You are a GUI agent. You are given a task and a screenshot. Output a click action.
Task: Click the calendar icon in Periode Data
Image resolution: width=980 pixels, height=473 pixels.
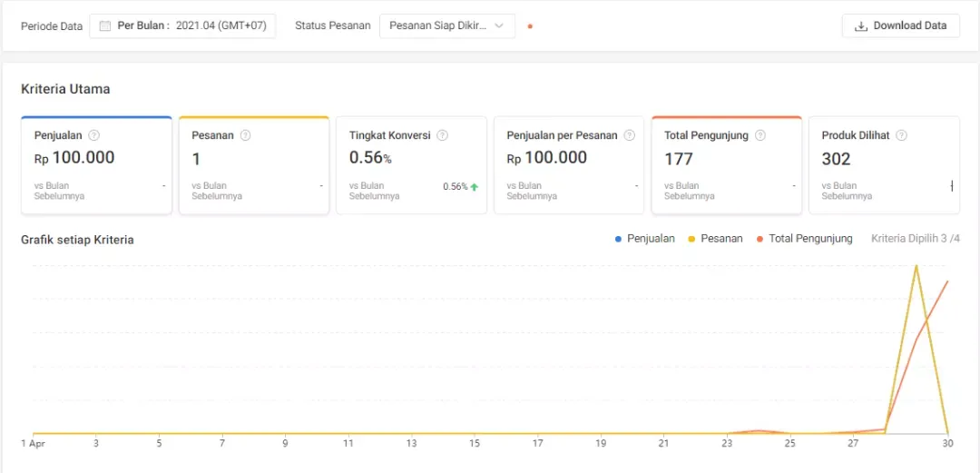105,25
